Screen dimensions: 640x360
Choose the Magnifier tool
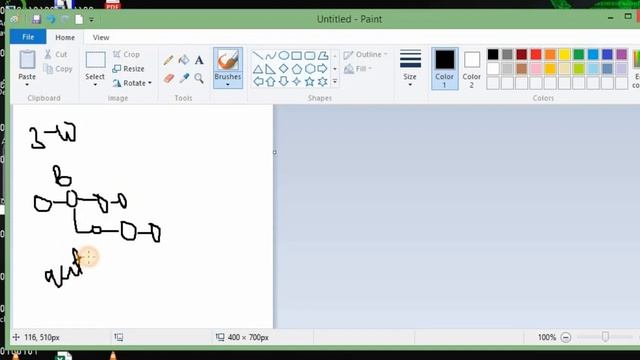point(199,78)
